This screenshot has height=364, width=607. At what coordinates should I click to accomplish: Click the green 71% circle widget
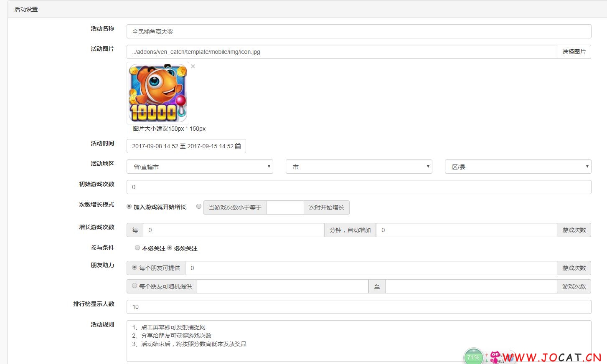pyautogui.click(x=473, y=357)
